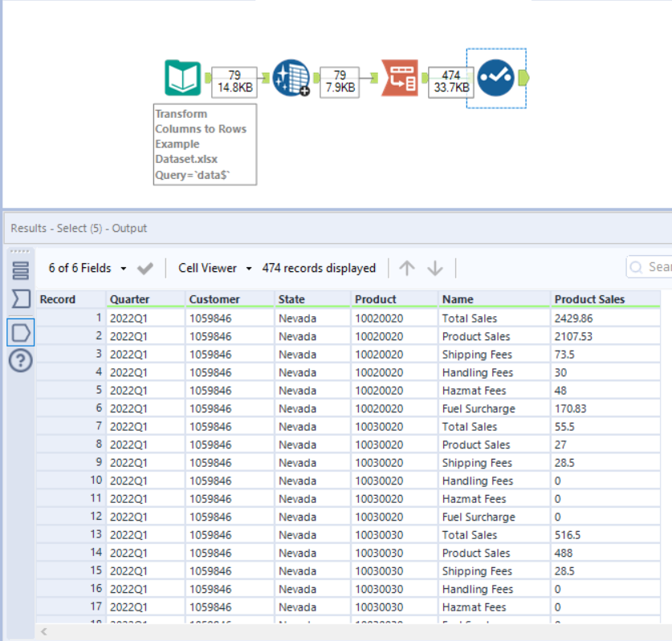
Task: Click the up arrow in Results toolbar
Action: pyautogui.click(x=407, y=268)
